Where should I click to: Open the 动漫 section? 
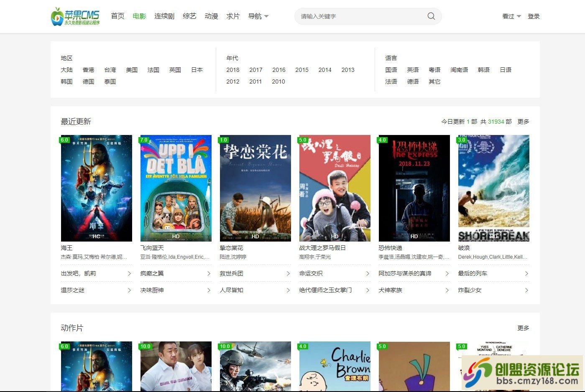click(x=211, y=16)
